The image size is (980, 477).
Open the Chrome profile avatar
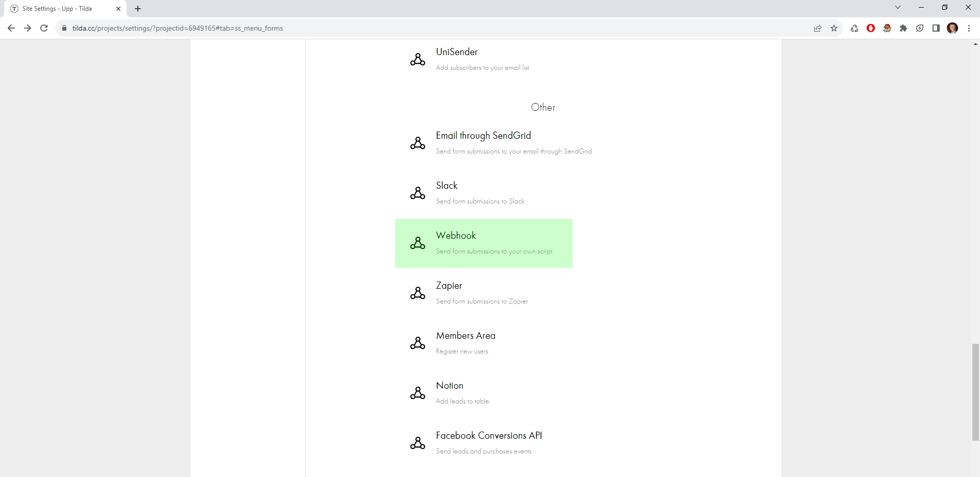[x=952, y=28]
